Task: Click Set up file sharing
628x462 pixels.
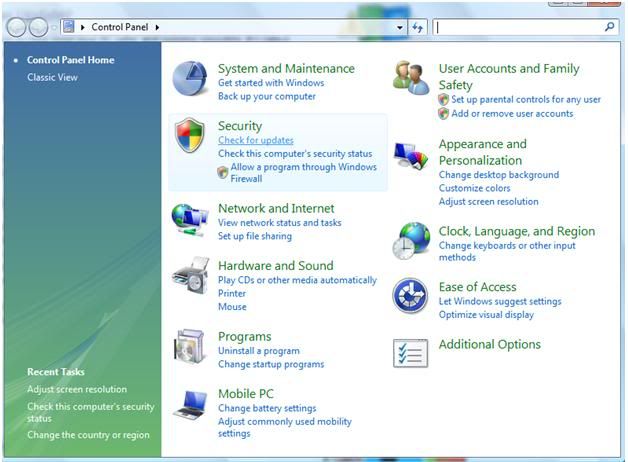Action: 255,236
